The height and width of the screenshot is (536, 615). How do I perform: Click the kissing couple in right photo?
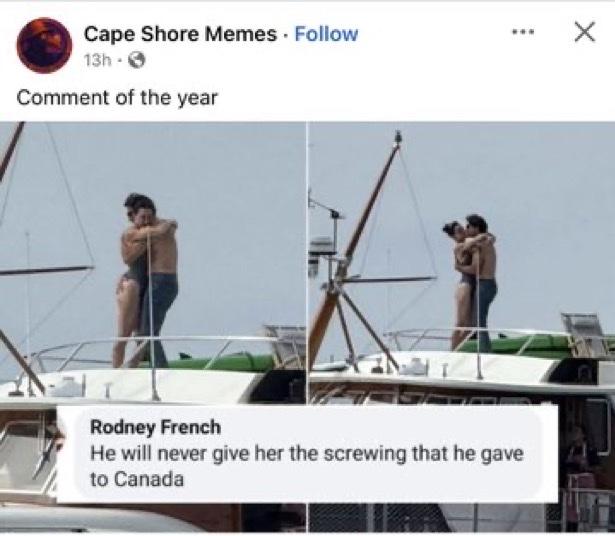pos(473,270)
